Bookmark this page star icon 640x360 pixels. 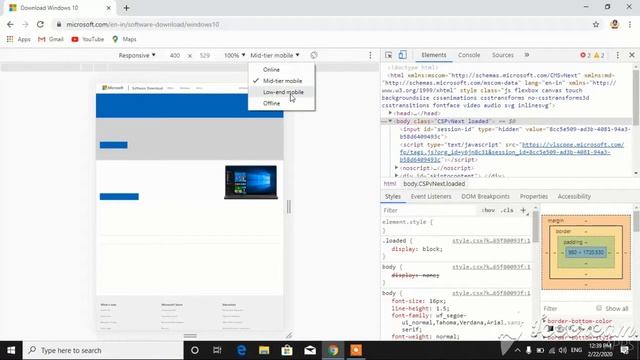596,24
